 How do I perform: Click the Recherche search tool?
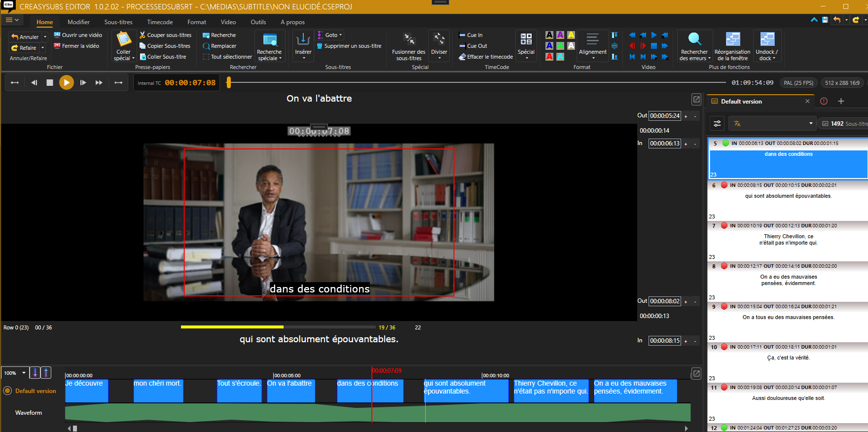[x=219, y=35]
